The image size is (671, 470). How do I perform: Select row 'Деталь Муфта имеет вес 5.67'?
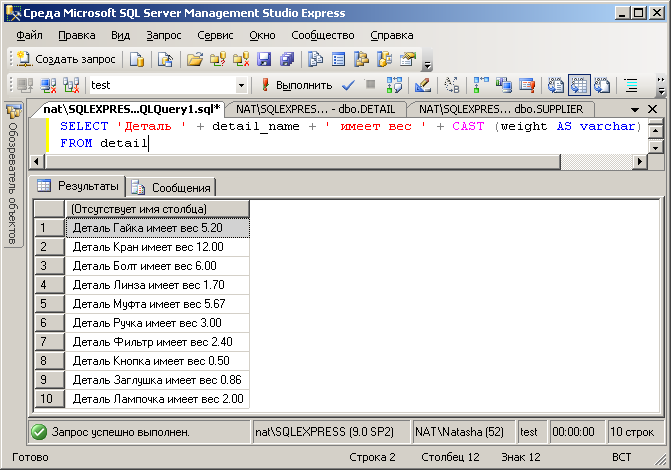point(157,304)
